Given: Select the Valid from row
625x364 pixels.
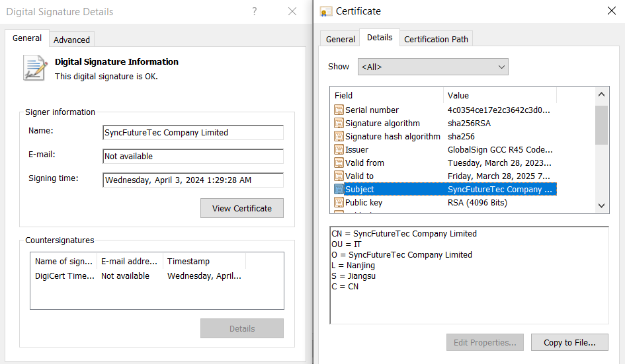Looking at the screenshot, I should point(445,163).
